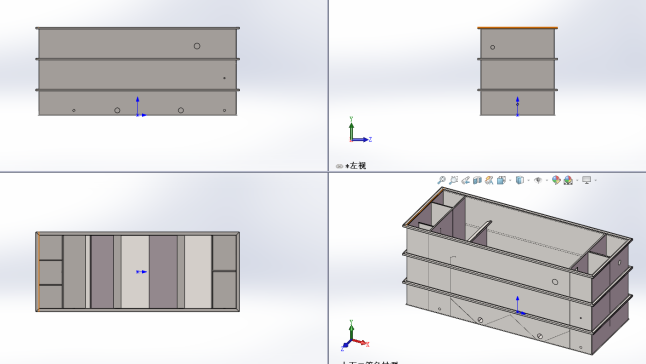Click the View Settings monitor icon
Image resolution: width=646 pixels, height=364 pixels.
coord(587,180)
